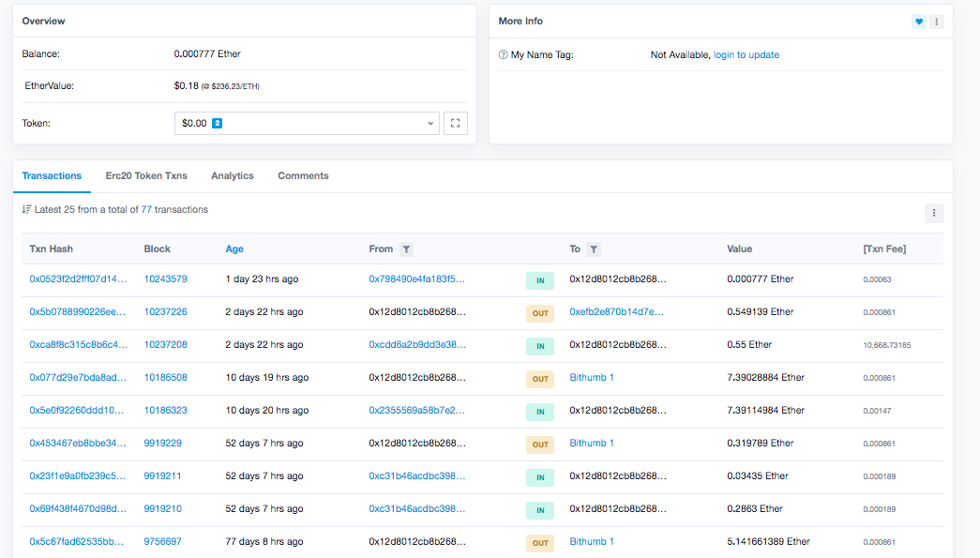Image resolution: width=980 pixels, height=558 pixels.
Task: Click the sort icon beside Latest 25
Action: point(26,209)
